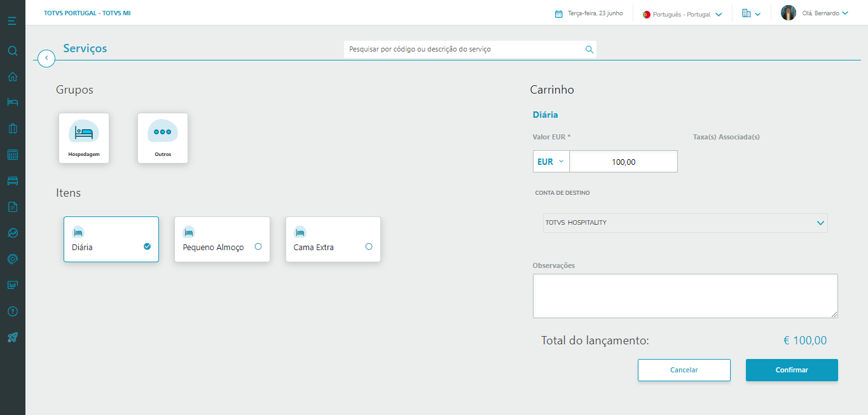Open the Português - Portugal language dropdown
Screen dimensions: 868x415
click(x=683, y=14)
